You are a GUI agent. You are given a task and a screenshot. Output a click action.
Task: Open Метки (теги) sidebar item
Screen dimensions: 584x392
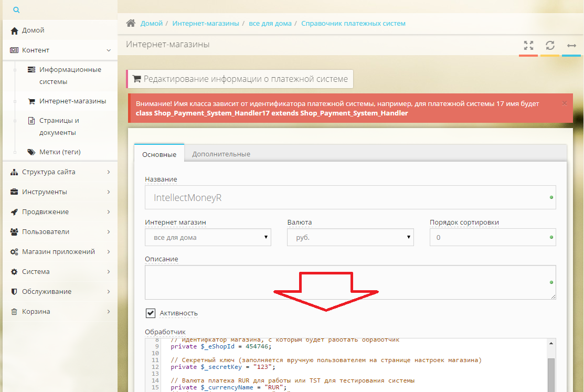60,152
